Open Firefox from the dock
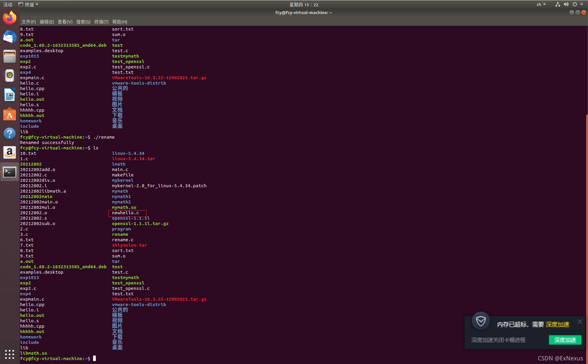Viewport: 588px width, 364px height. [x=10, y=18]
